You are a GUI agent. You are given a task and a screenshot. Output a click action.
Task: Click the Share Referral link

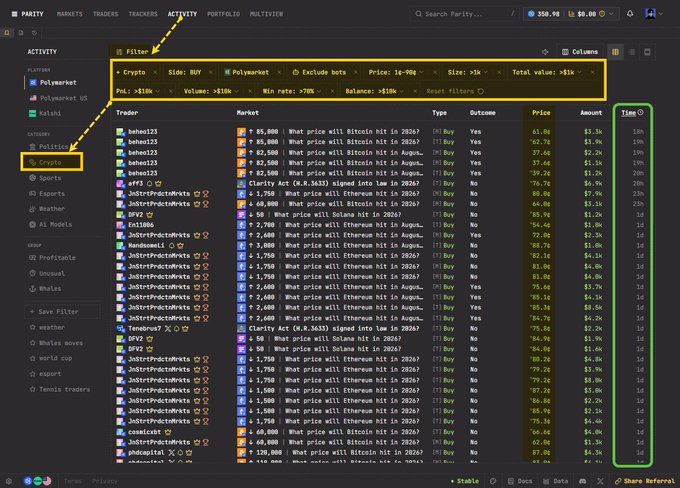[645, 481]
